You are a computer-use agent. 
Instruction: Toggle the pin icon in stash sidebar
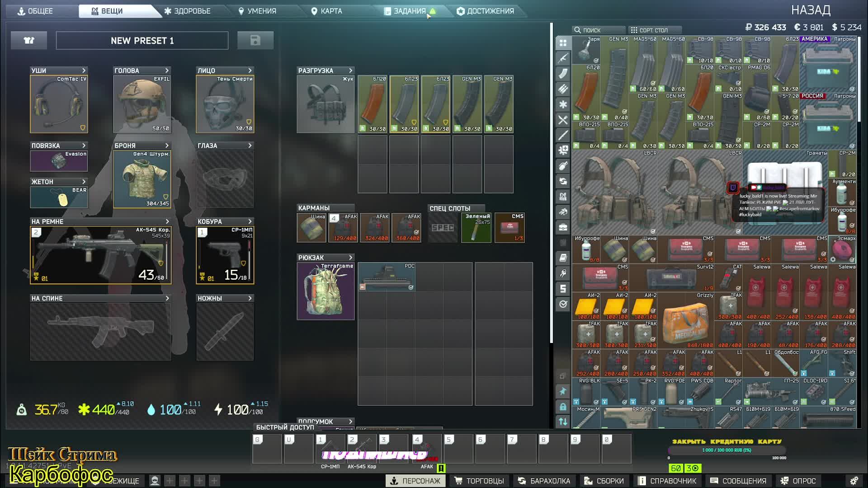click(x=563, y=391)
